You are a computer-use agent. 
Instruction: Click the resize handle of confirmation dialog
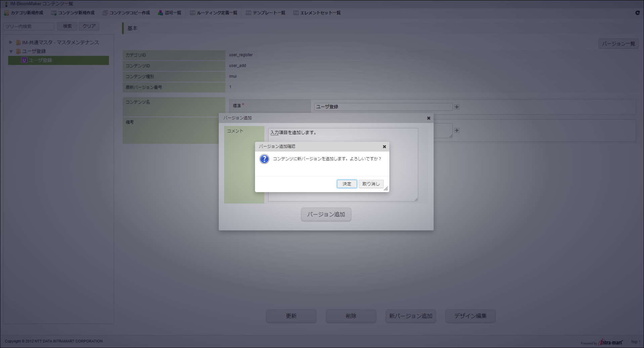[x=386, y=189]
